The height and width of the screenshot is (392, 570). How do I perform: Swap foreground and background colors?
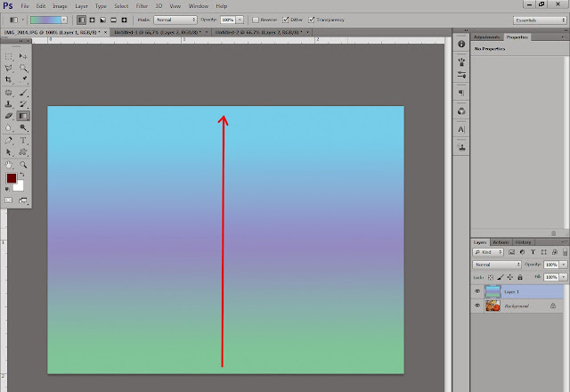(22, 175)
